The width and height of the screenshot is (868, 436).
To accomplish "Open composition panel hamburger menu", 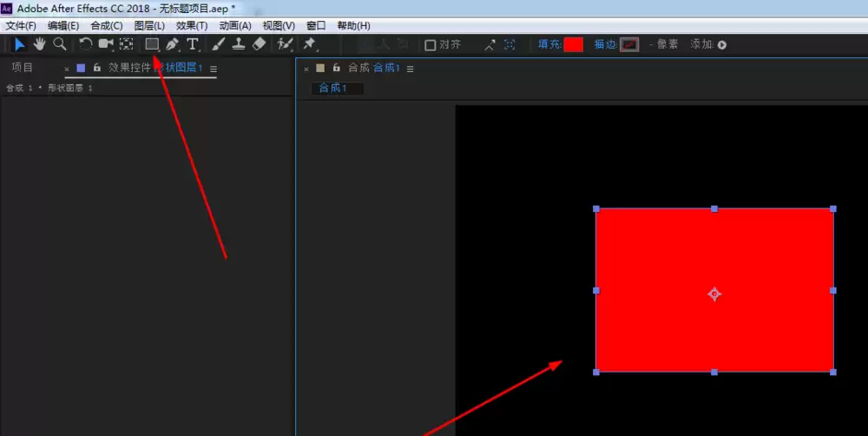I will click(x=411, y=69).
